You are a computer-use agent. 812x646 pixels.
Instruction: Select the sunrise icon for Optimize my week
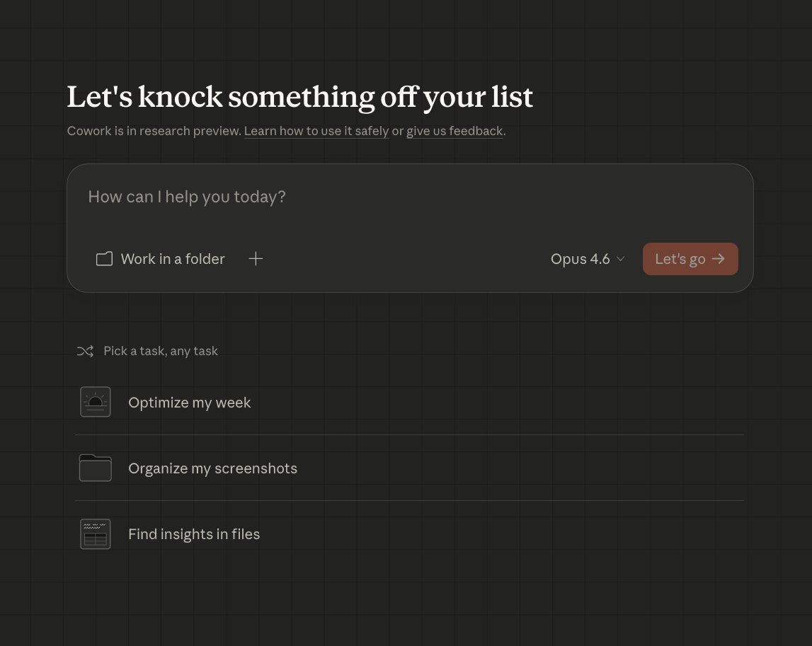[x=96, y=402]
